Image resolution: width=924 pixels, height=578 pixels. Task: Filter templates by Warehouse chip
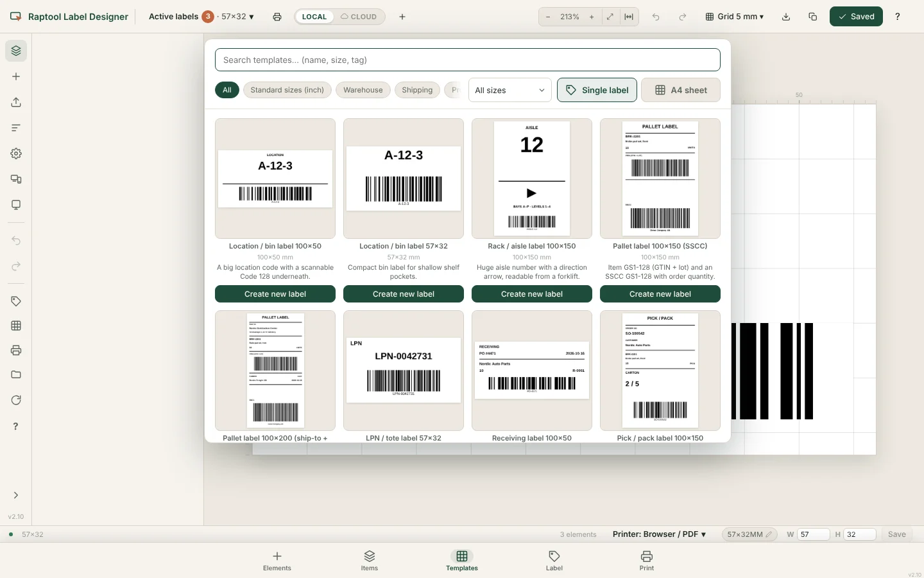click(x=363, y=90)
